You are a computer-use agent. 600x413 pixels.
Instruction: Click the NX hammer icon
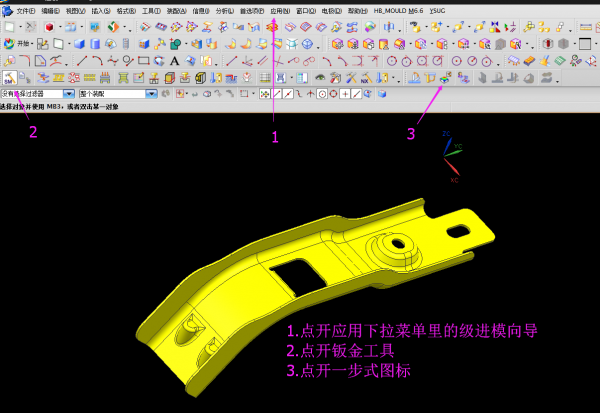coord(366,78)
